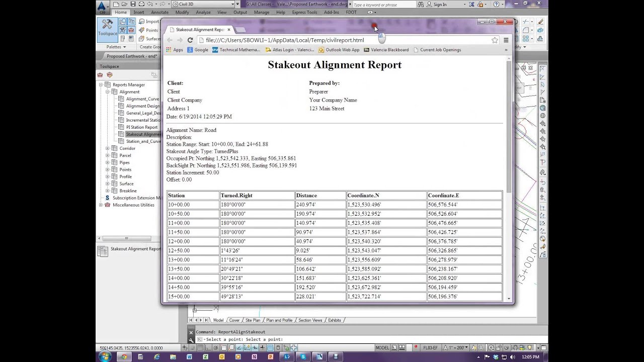The width and height of the screenshot is (644, 362).
Task: Expand the Palettes panel dropdown
Action: [116, 47]
